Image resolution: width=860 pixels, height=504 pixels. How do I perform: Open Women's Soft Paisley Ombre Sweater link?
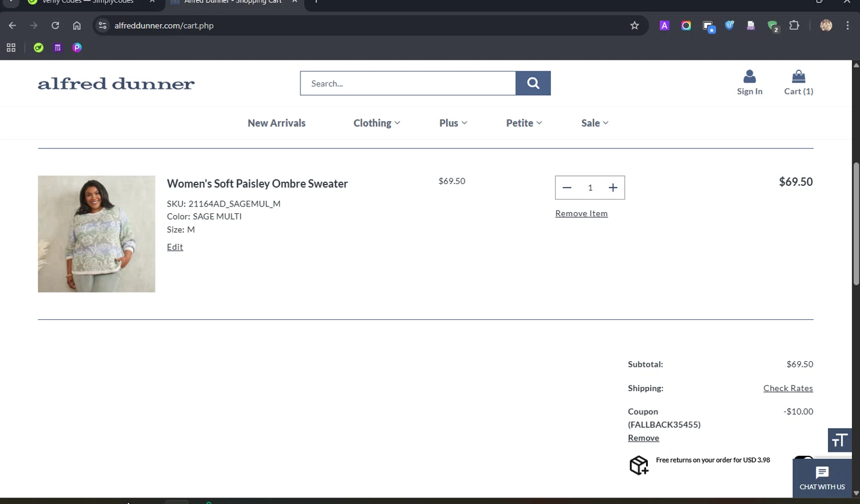tap(257, 183)
